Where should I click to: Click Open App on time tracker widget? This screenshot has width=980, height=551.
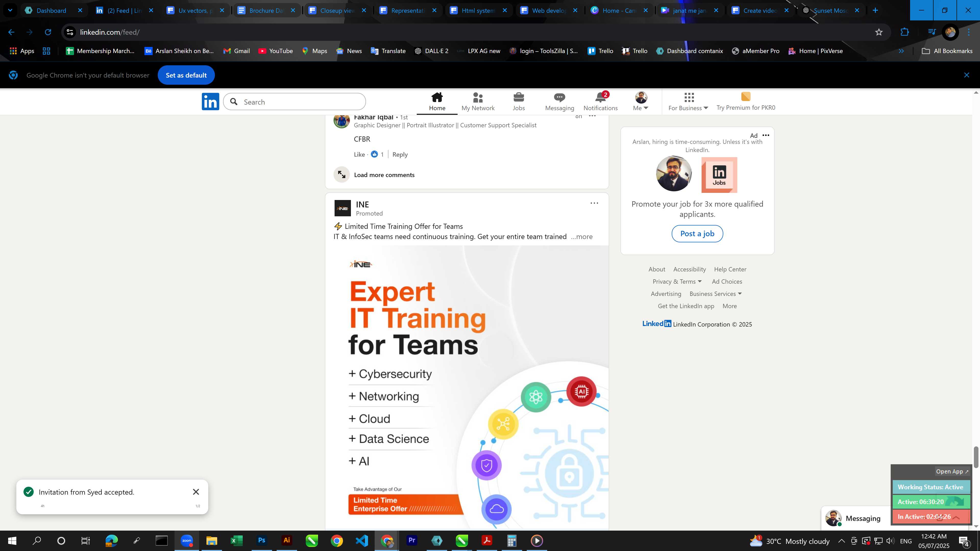[952, 471]
